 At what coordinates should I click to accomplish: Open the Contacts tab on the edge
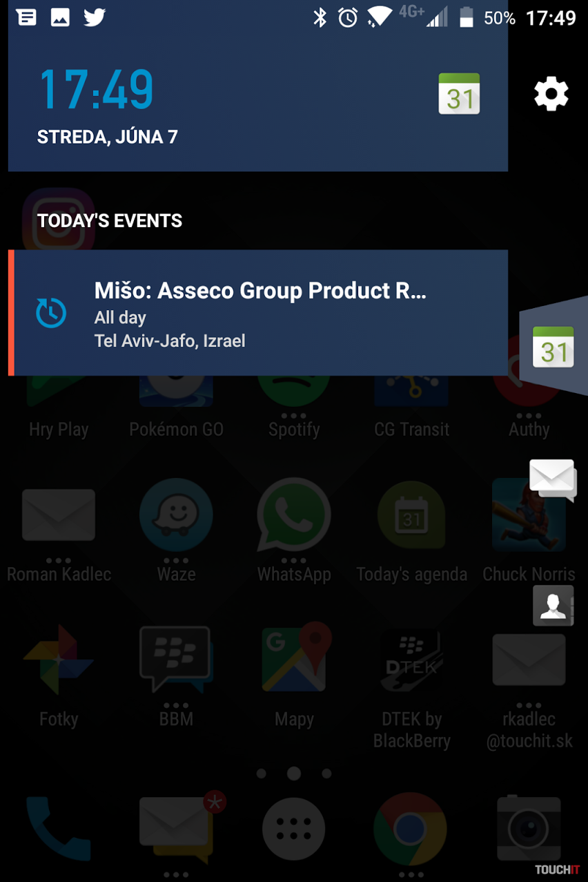[553, 606]
